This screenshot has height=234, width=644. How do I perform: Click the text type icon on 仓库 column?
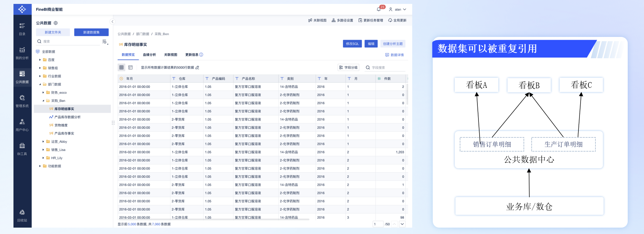point(174,78)
